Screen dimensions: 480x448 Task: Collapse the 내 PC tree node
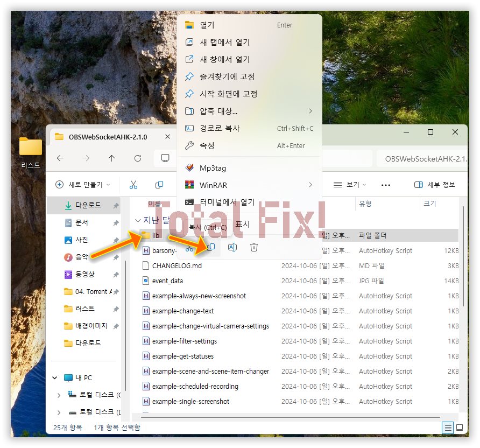tap(55, 377)
